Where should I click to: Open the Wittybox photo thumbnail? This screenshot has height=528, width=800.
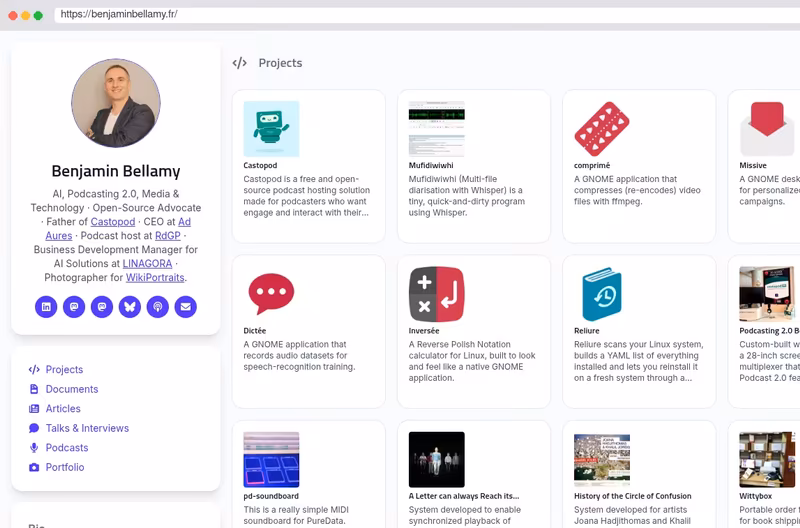(767, 459)
